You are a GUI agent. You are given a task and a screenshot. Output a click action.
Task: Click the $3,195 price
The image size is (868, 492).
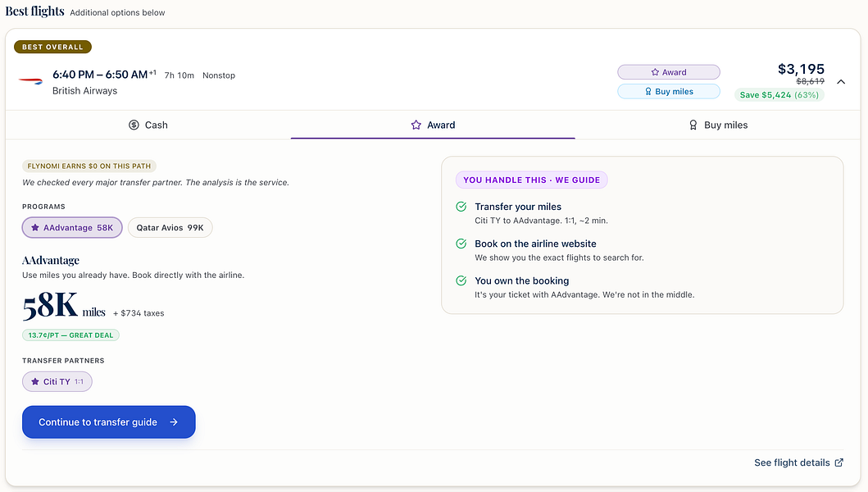801,69
